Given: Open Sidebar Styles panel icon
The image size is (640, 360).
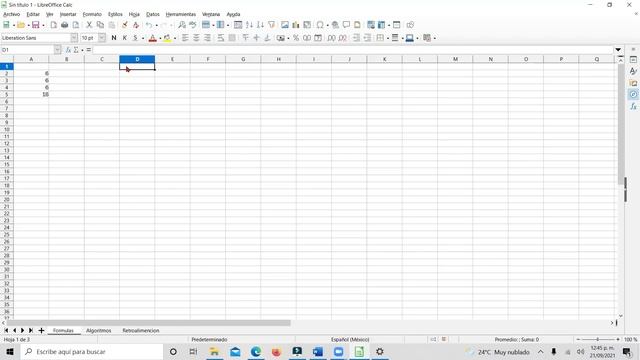Looking at the screenshot, I should coord(633,71).
